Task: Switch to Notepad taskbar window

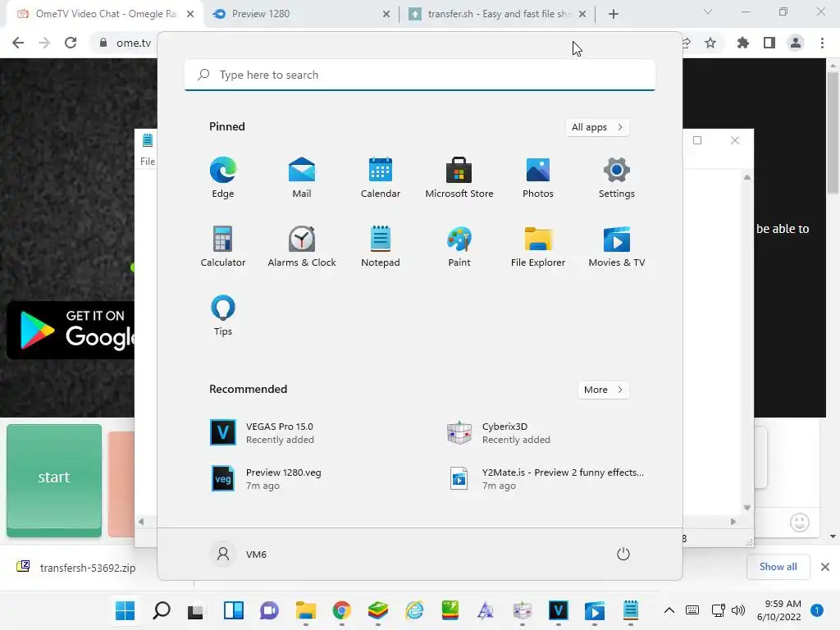Action: tap(631, 610)
